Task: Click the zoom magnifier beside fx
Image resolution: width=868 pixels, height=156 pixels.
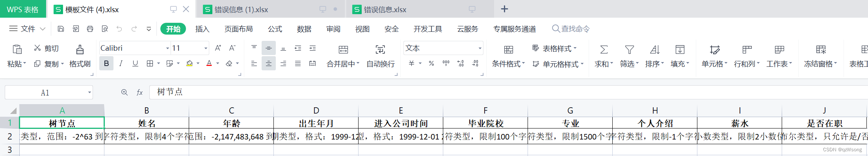Action: click(125, 92)
